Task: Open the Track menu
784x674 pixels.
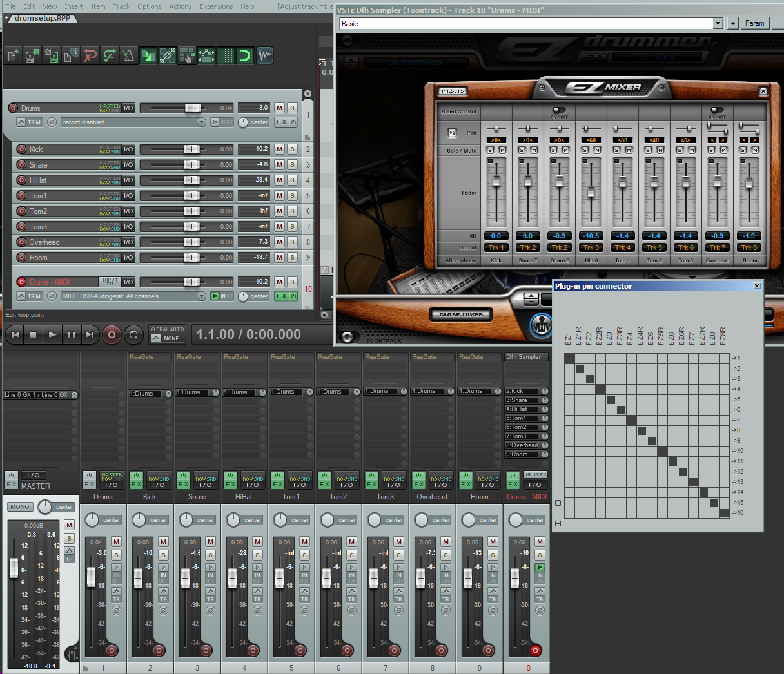Action: click(x=121, y=6)
